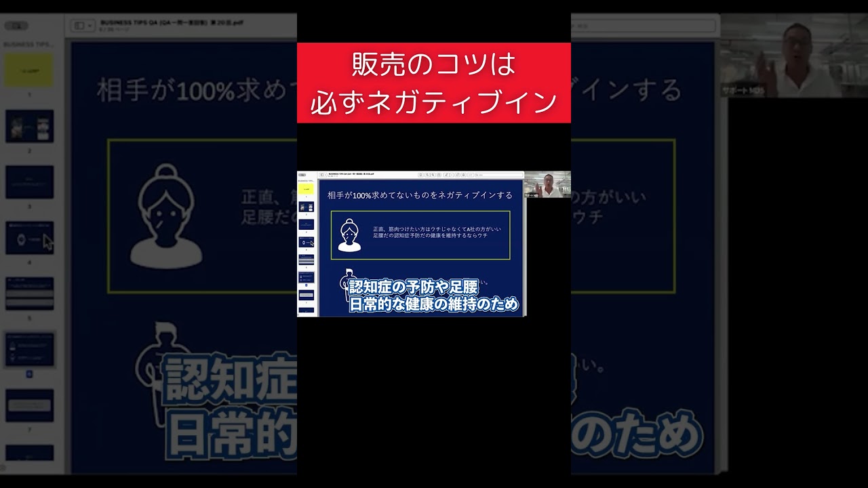Select page 7 thumbnail in large background sidebar
This screenshot has width=868, height=488.
coord(29,405)
